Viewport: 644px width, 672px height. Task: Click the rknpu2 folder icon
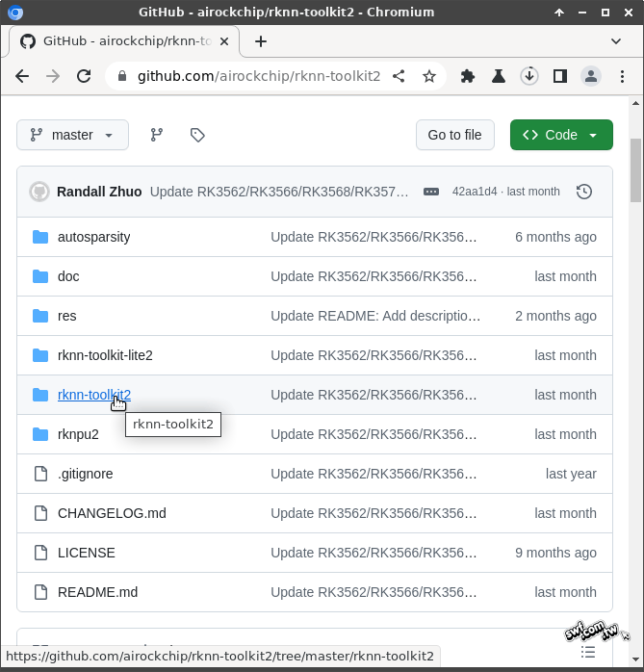[x=40, y=434]
